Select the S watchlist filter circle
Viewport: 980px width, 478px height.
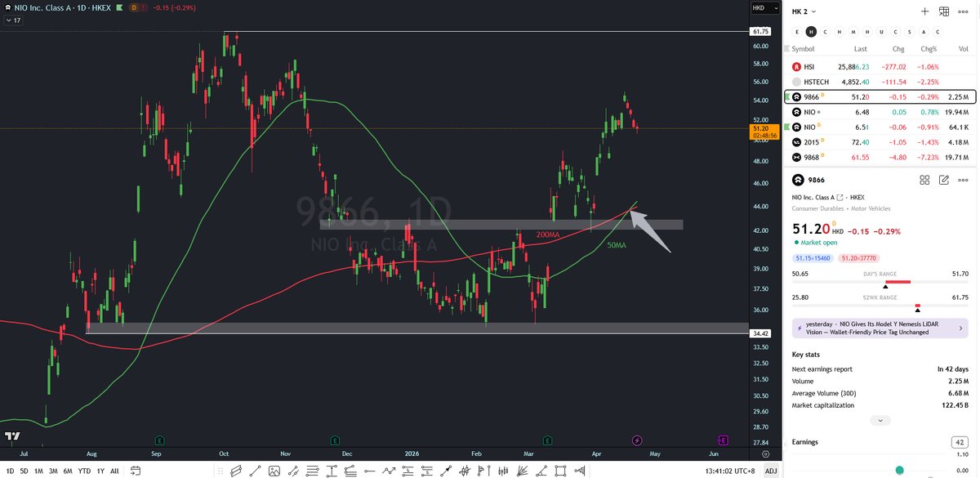click(x=911, y=32)
